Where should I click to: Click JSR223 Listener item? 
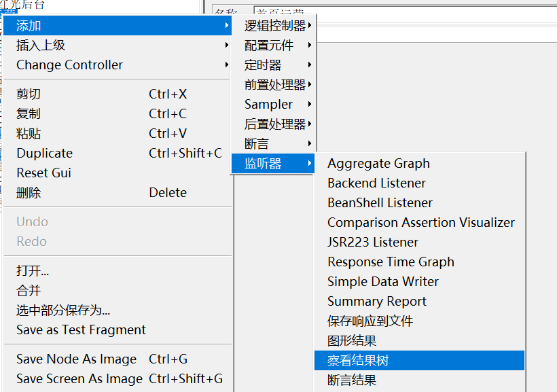point(372,243)
